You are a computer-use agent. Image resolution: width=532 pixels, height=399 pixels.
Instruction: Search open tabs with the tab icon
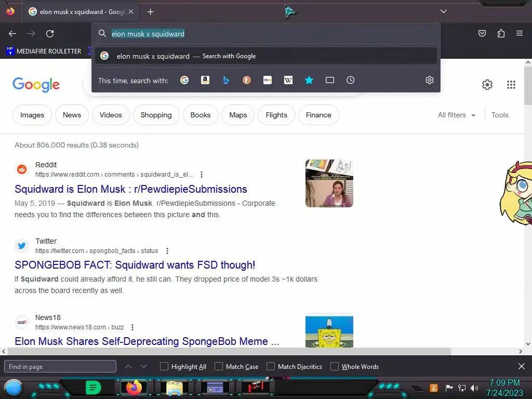329,80
